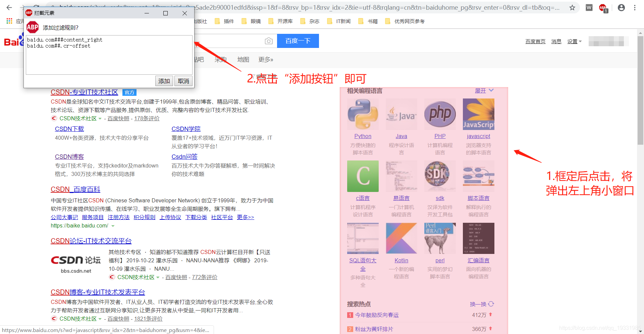This screenshot has height=334, width=644.
Task: Click the Java logo thumbnail
Action: point(401,114)
